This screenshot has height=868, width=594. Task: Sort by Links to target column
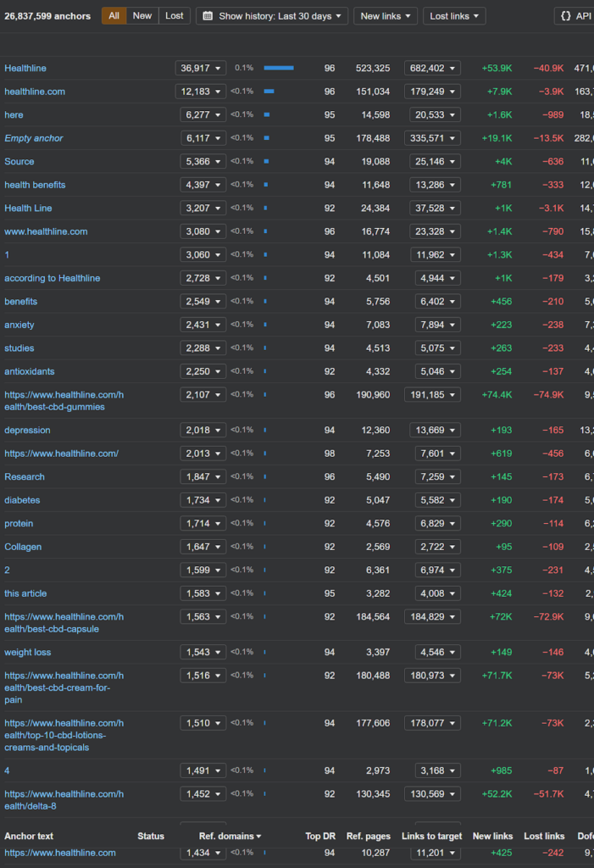pyautogui.click(x=431, y=836)
